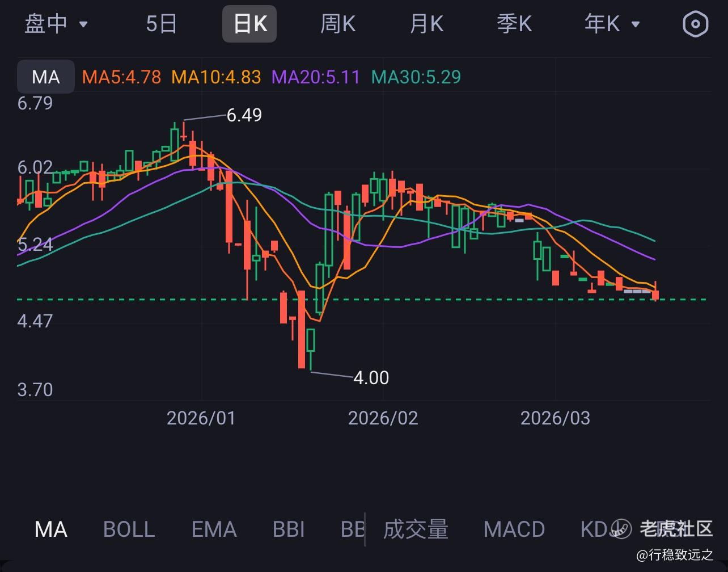Click the 2026/03 date axis label
The height and width of the screenshot is (572, 728).
pyautogui.click(x=555, y=418)
